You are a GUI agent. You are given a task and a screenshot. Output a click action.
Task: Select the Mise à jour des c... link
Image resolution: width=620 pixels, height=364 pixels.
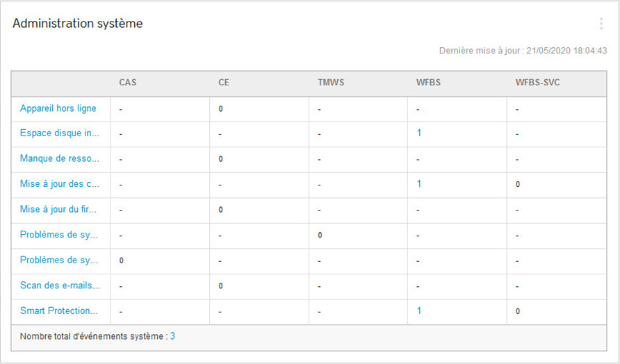[59, 184]
